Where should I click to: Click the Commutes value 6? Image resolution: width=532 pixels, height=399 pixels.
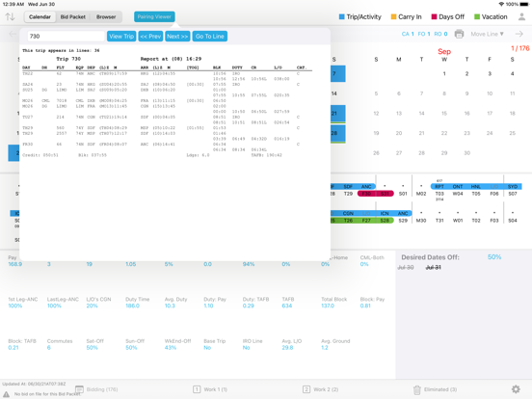[49, 347]
